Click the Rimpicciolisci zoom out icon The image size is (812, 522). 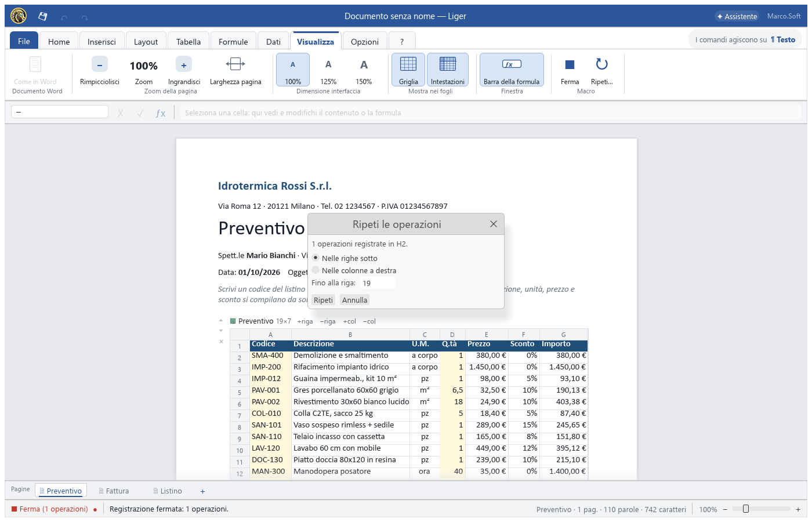[x=100, y=65]
